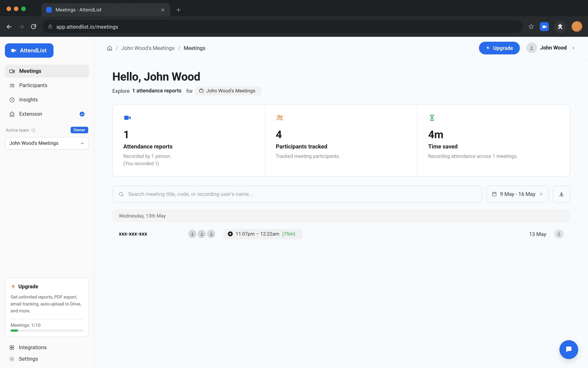Click the blue Upgrade button in header
Image resolution: width=588 pixels, height=368 pixels.
coord(499,48)
